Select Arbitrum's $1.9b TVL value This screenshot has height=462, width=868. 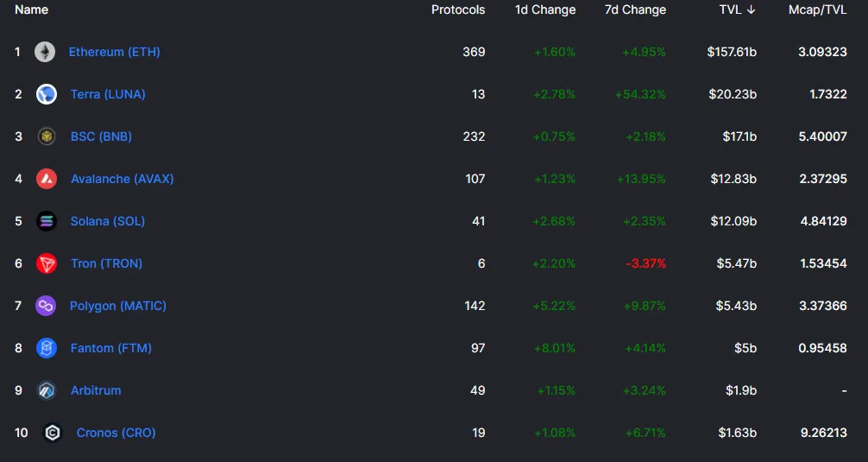741,390
